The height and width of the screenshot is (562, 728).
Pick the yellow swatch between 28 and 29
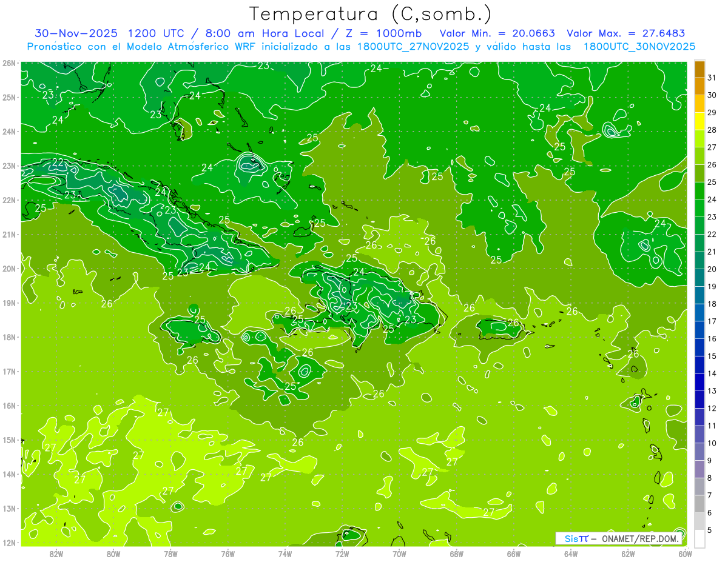click(x=699, y=121)
